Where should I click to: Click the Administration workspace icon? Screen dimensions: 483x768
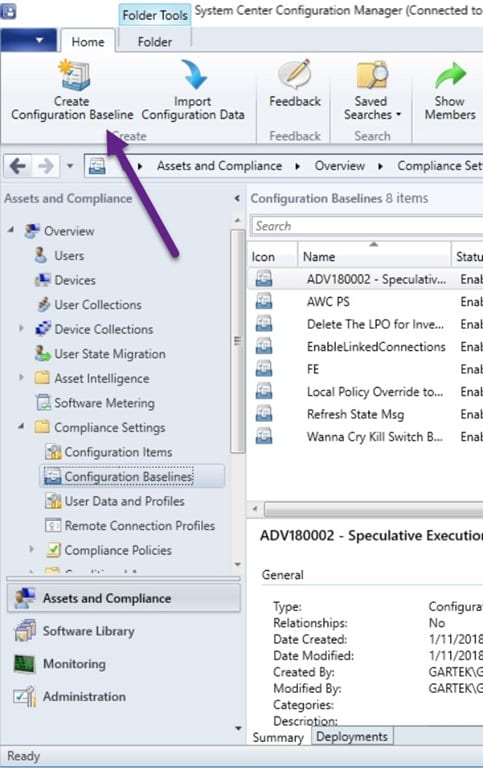click(25, 696)
